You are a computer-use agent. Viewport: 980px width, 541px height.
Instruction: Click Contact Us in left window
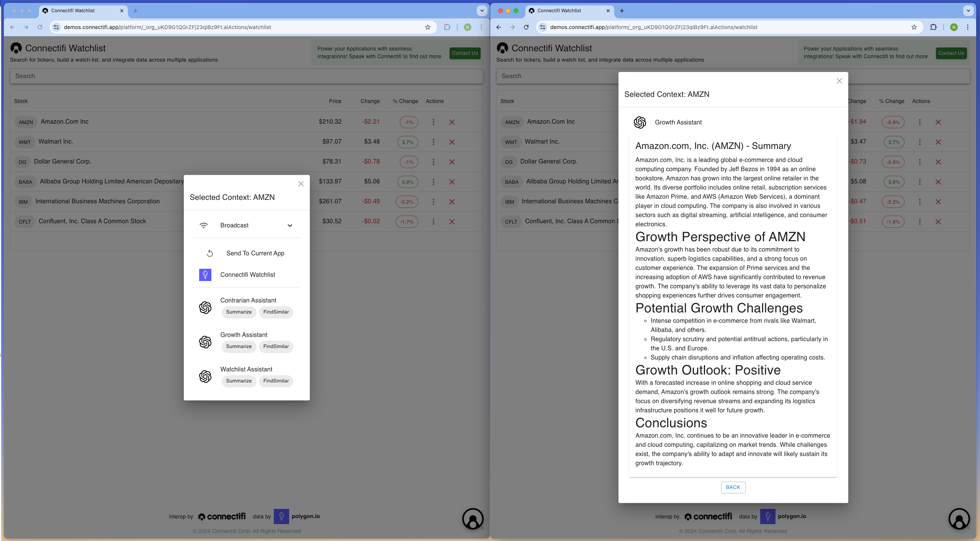tap(465, 53)
